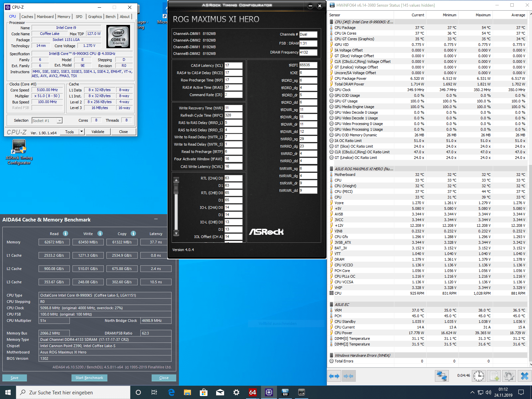Switch to the SPD tab in CPU-Z
This screenshot has height=399, width=532.
click(79, 17)
